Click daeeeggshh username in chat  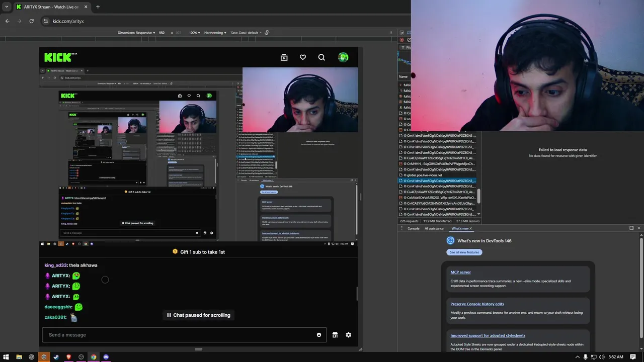pyautogui.click(x=58, y=307)
